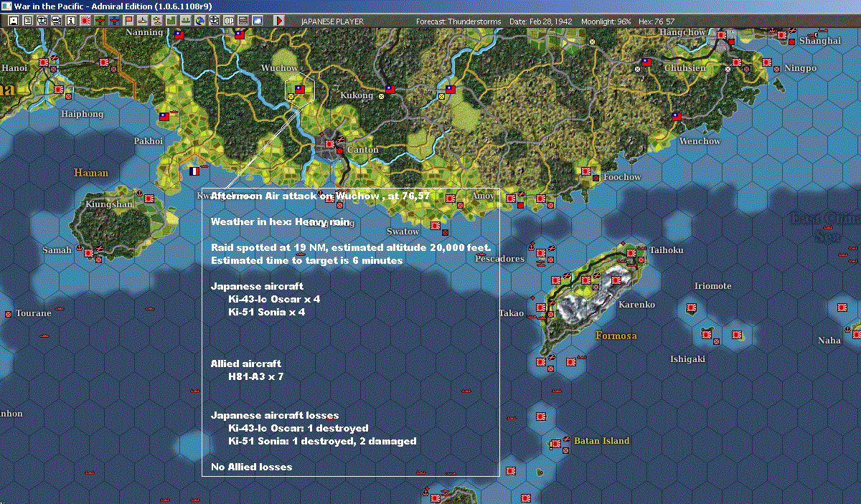Click the 'JAPANESE PLAYER' status label
The width and height of the screenshot is (861, 504).
[332, 22]
